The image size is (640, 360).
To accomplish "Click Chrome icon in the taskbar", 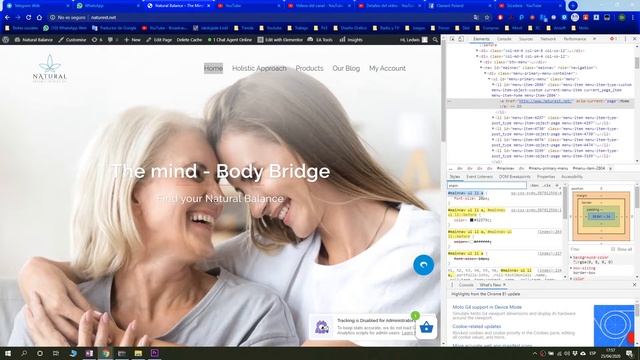I will pos(106,353).
